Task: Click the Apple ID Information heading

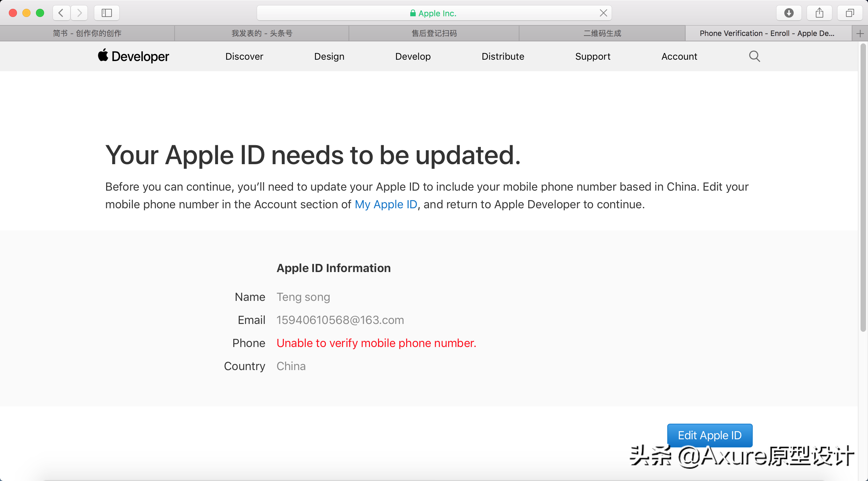Action: (x=334, y=268)
